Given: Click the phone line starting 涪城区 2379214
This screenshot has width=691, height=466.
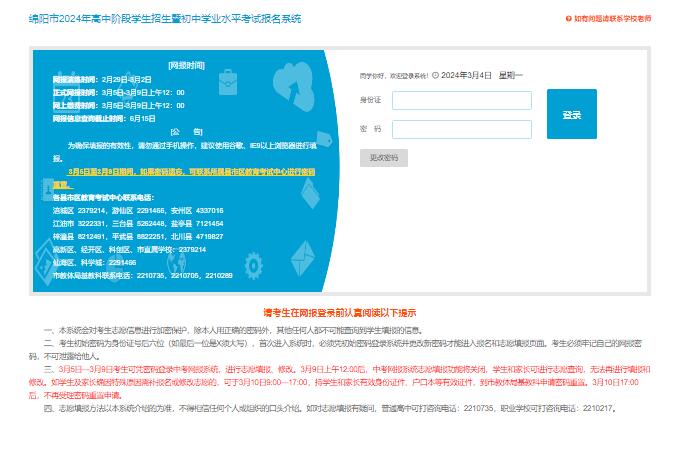Looking at the screenshot, I should pos(138,210).
